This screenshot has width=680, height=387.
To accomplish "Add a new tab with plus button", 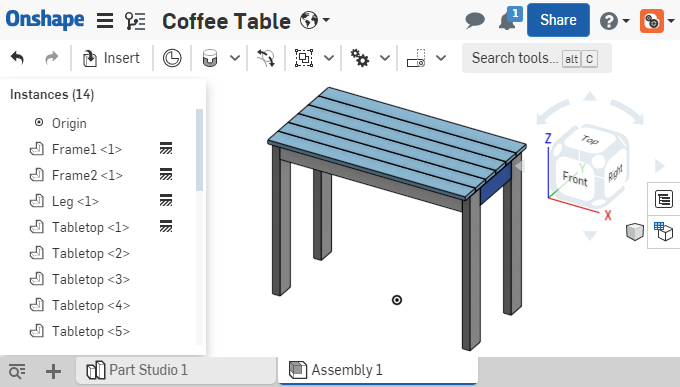I will (x=53, y=371).
